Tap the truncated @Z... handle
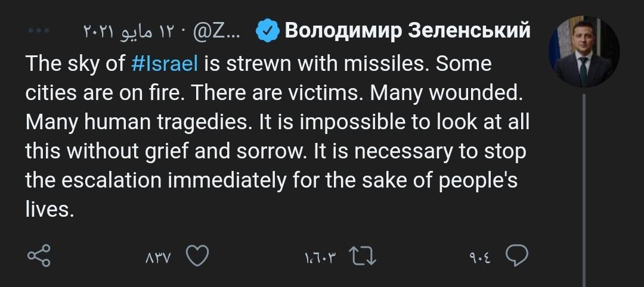 (x=216, y=31)
